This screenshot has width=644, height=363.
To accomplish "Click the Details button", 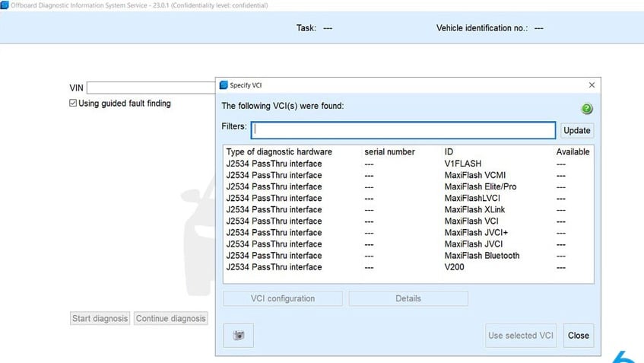I will 408,298.
